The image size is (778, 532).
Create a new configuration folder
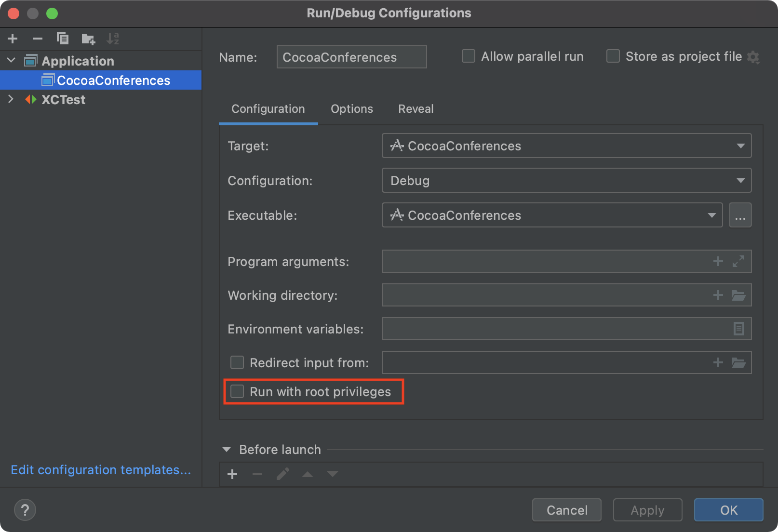coord(88,39)
